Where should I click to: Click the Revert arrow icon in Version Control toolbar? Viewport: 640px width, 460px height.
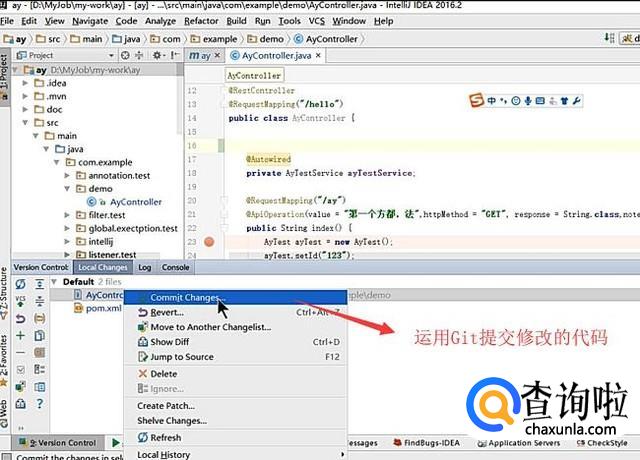[20, 318]
